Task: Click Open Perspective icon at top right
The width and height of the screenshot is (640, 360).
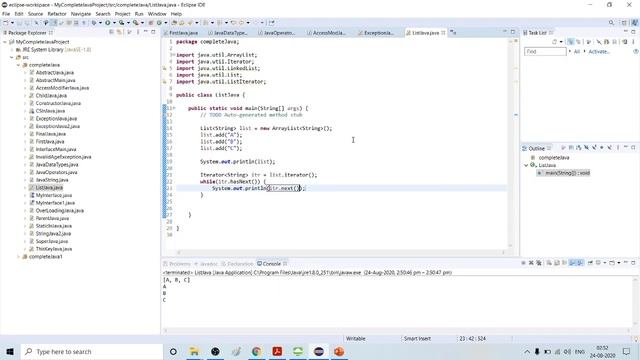Action: (624, 23)
